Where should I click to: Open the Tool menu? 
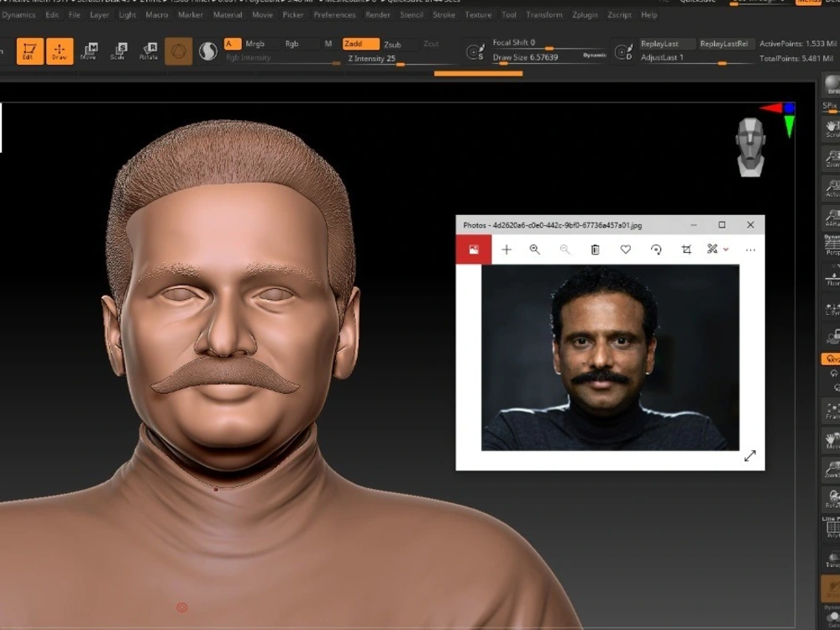coord(509,15)
